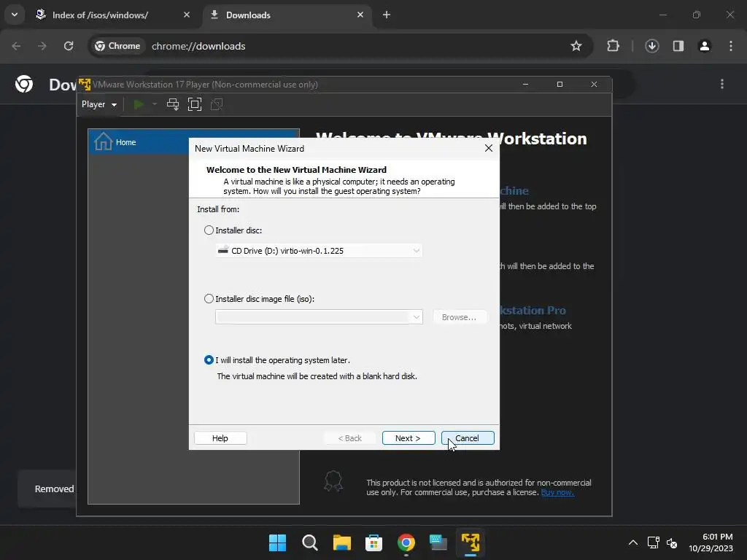Open Windows taskbar search
The width and height of the screenshot is (747, 560).
click(x=309, y=542)
